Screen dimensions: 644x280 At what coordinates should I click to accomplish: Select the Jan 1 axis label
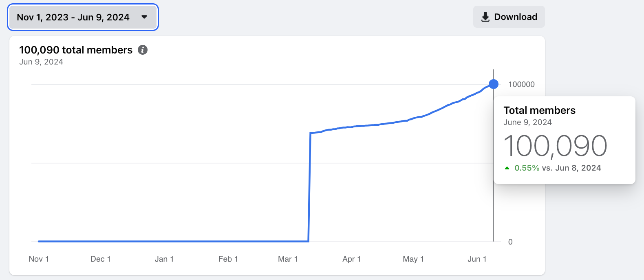[164, 259]
